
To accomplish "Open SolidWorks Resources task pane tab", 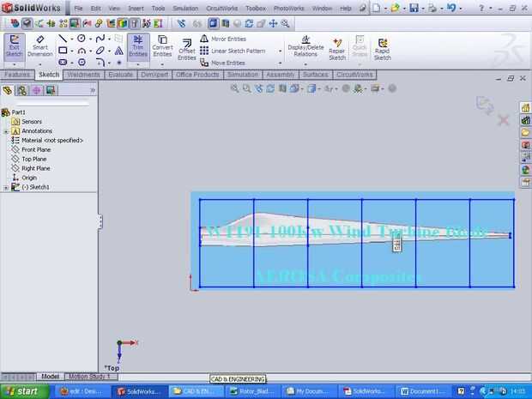I will tap(525, 107).
